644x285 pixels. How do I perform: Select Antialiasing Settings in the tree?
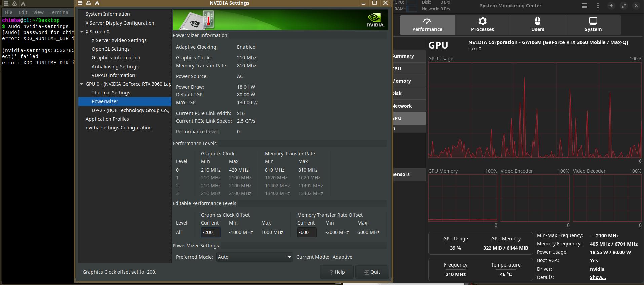pyautogui.click(x=115, y=67)
